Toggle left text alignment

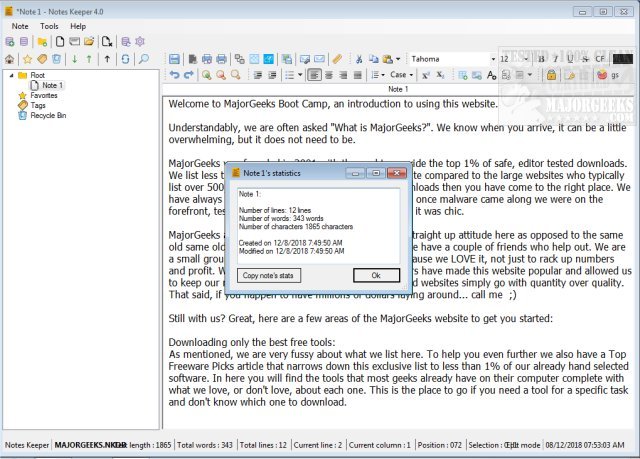(x=314, y=75)
